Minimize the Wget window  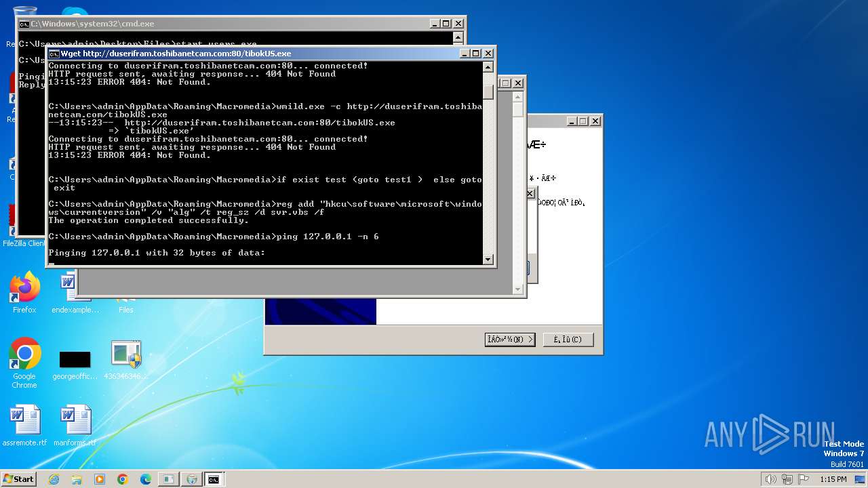click(465, 54)
